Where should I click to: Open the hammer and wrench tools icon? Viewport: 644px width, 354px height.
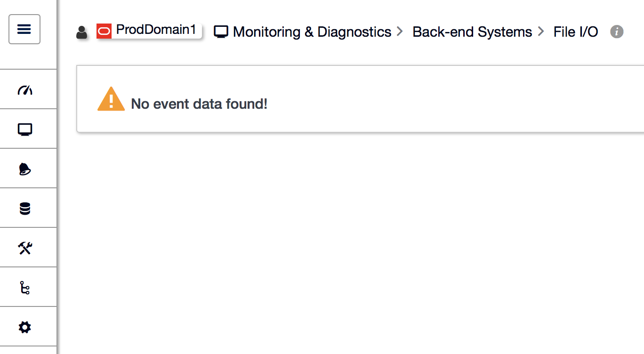tap(24, 248)
